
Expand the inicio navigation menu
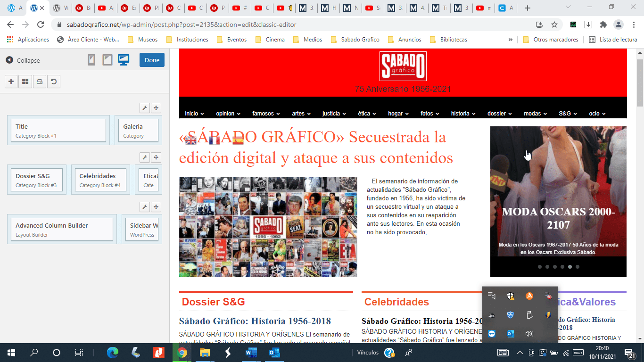click(194, 114)
